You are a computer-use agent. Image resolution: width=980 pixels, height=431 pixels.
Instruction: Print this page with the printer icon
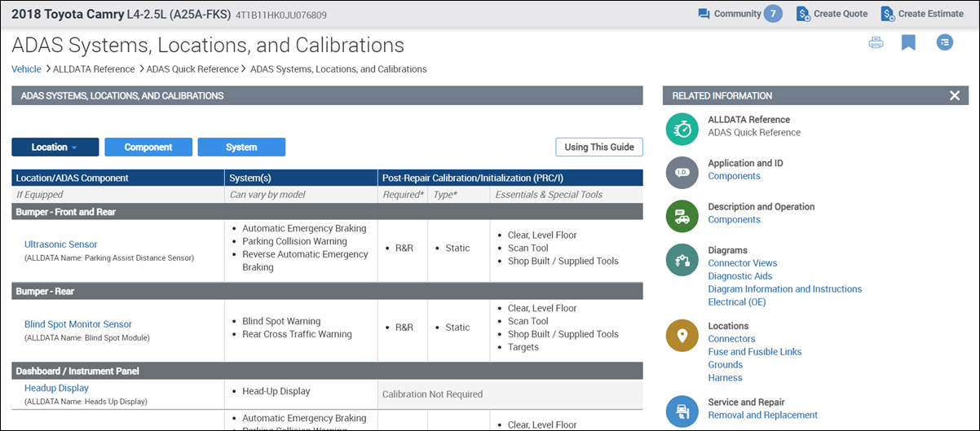tap(876, 42)
